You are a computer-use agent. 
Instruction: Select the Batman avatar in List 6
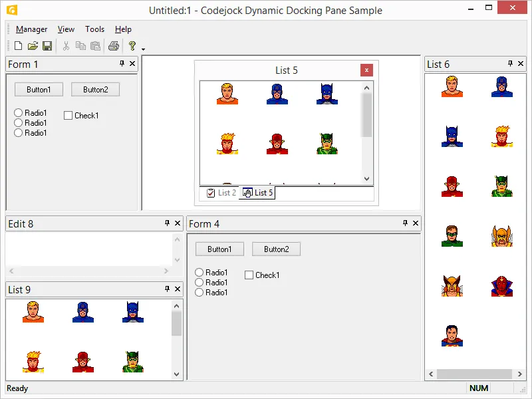452,136
